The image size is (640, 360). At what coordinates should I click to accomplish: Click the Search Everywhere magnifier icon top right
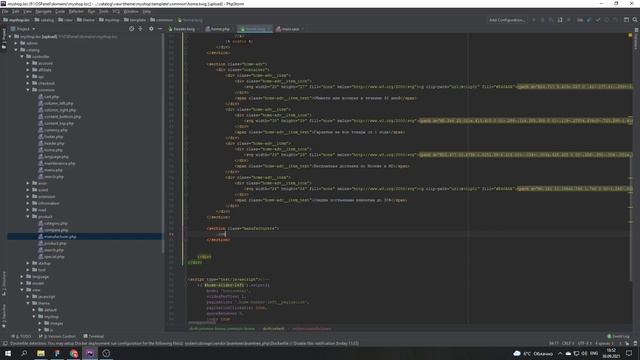coord(635,20)
